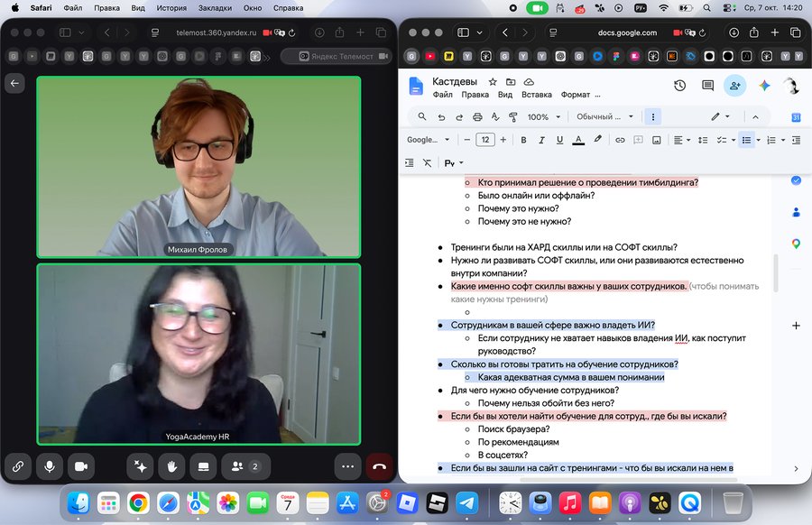Open version history in Google Docs

click(x=679, y=86)
